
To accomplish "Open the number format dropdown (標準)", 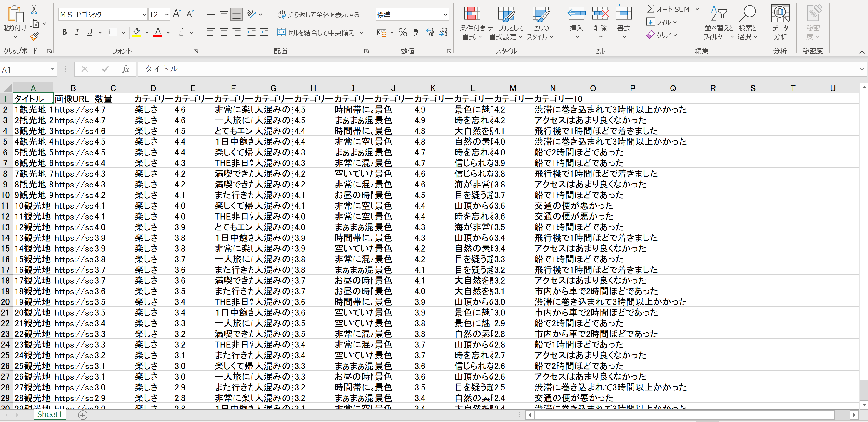I will click(445, 15).
